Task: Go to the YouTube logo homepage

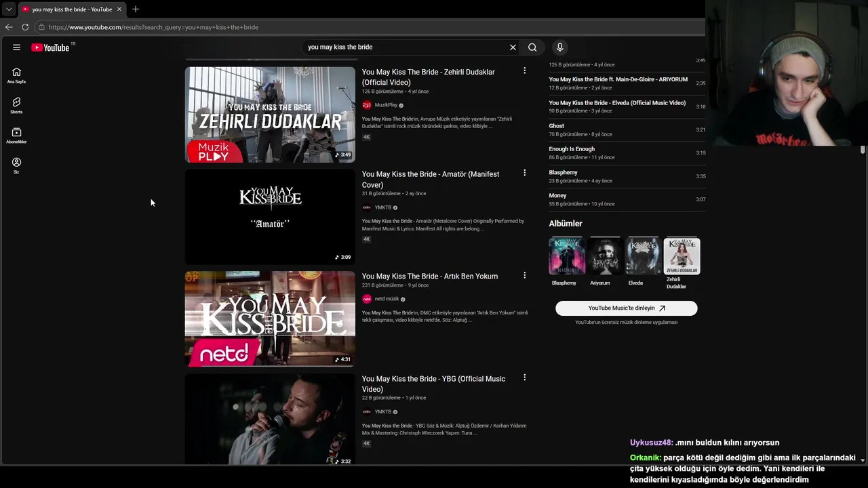Action: (50, 47)
